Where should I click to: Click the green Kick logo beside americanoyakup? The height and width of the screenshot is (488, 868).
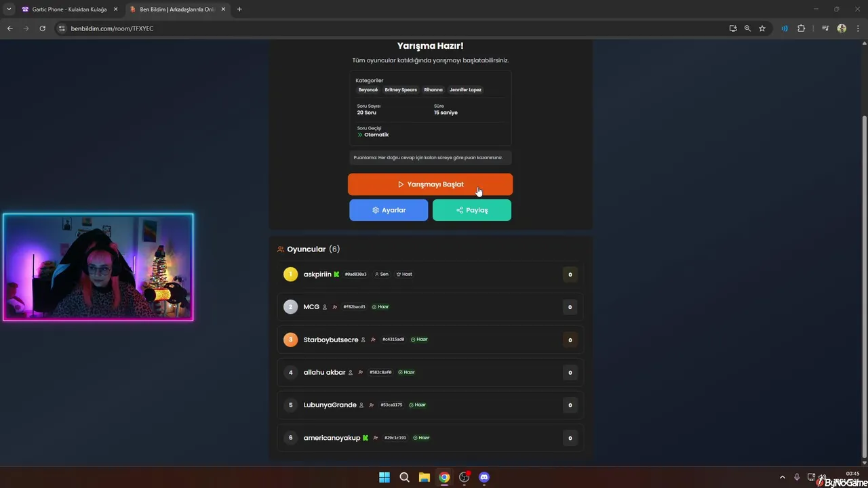366,438
